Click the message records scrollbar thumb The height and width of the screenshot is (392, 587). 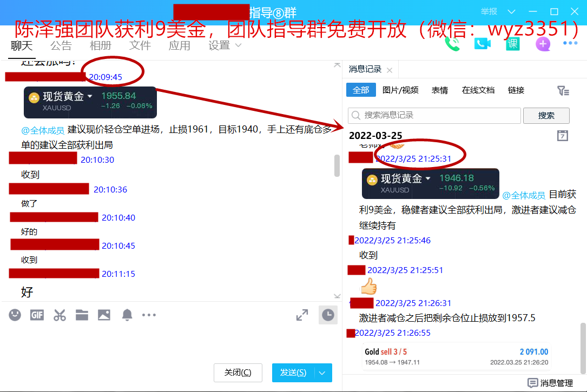tap(583, 348)
